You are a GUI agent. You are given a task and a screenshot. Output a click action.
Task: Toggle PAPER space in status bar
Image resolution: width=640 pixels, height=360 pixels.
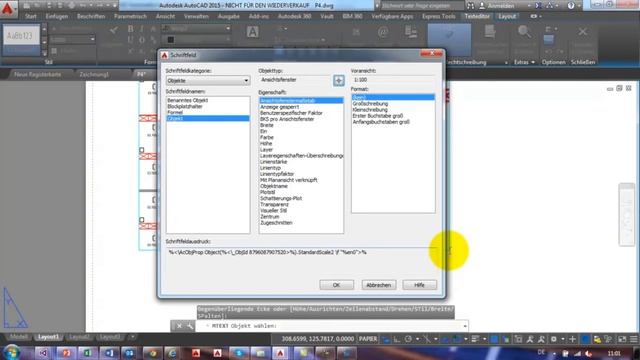pyautogui.click(x=368, y=339)
